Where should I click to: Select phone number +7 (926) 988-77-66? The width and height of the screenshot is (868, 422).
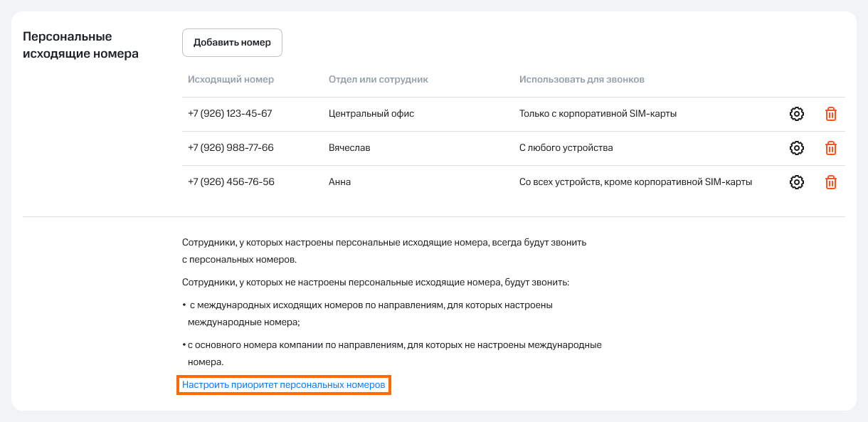[231, 148]
